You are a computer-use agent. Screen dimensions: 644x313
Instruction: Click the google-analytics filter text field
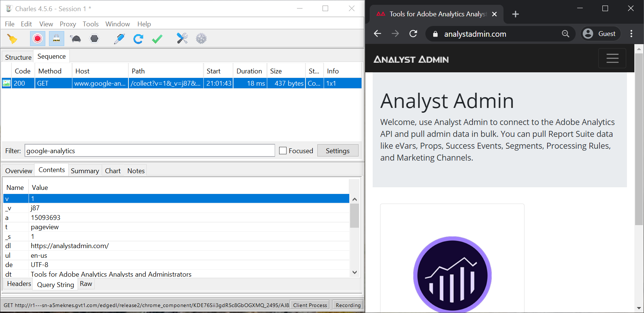click(x=150, y=151)
